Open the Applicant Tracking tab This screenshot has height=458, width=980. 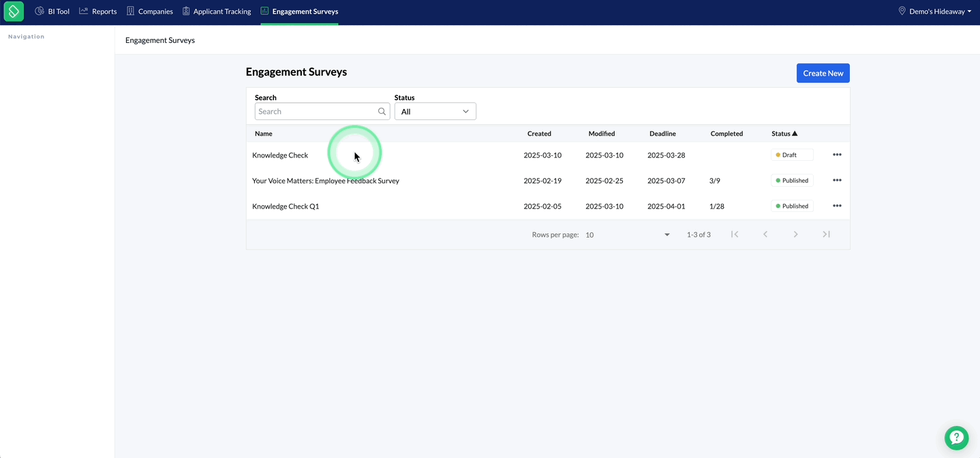coord(217,12)
